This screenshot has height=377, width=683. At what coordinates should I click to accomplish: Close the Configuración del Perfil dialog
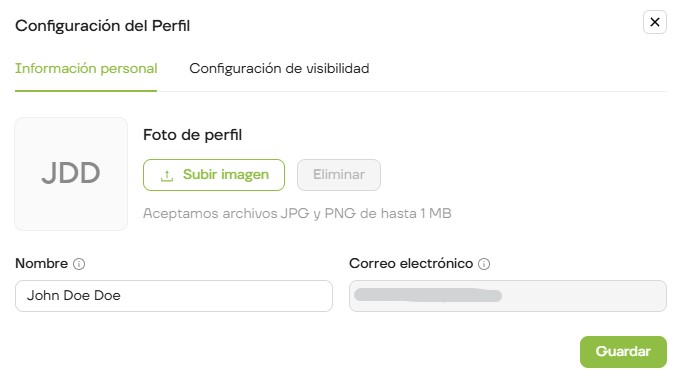(x=655, y=22)
